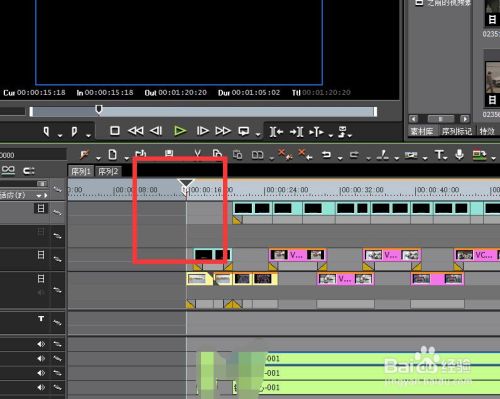Open the Set Out point dropdown arrow
The image size is (500, 399).
(88, 135)
